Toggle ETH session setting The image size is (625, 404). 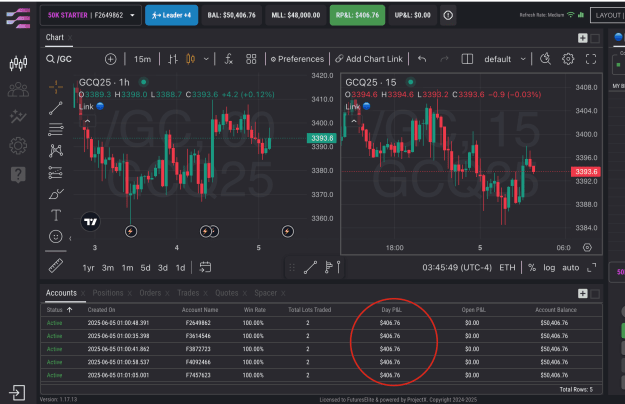coord(507,268)
